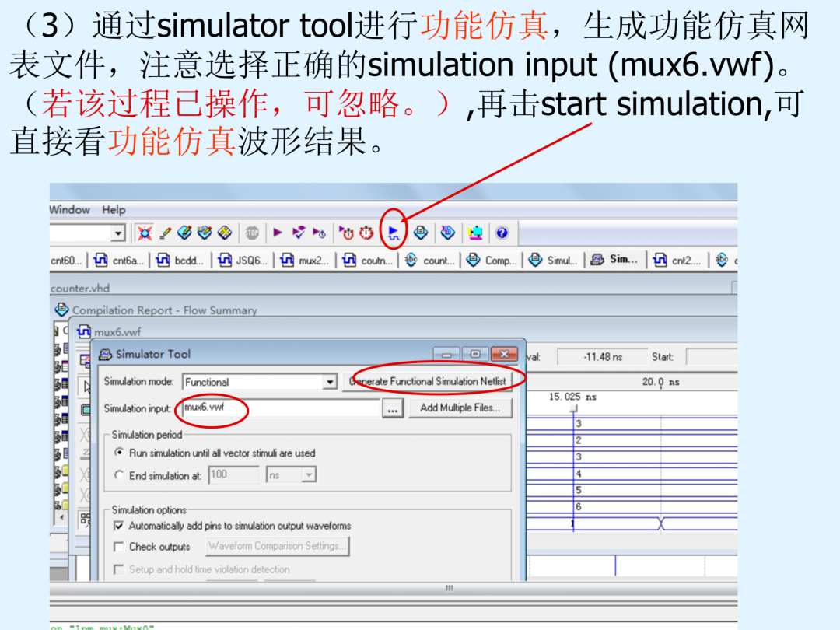Click the mux6.vwf waveform window icon
Viewport: 840px width, 630px height.
pos(83,331)
